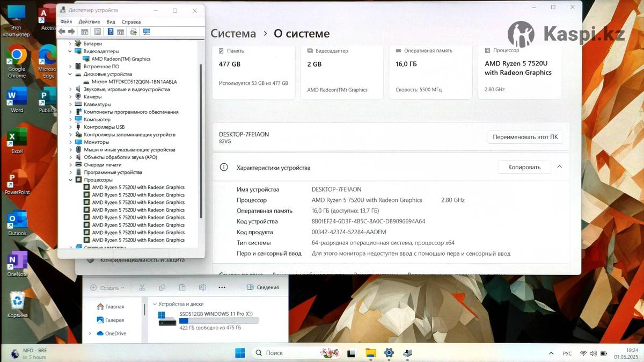Click the NFO - BRE widget on taskbar
The image size is (644, 362).
[28, 353]
